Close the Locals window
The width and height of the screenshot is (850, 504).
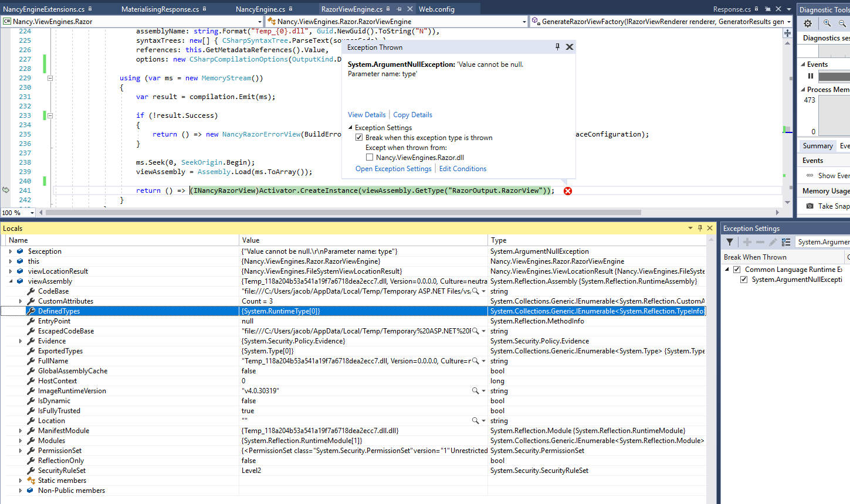pyautogui.click(x=710, y=228)
